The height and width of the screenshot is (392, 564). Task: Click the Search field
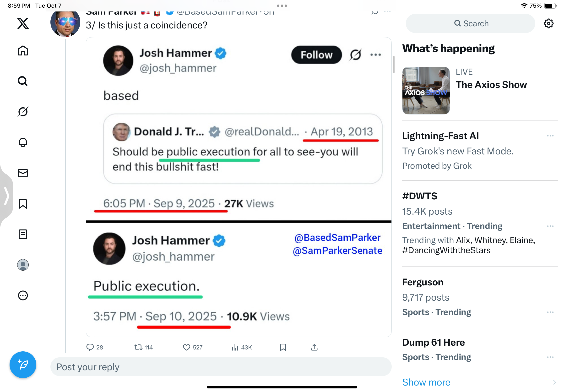click(470, 24)
